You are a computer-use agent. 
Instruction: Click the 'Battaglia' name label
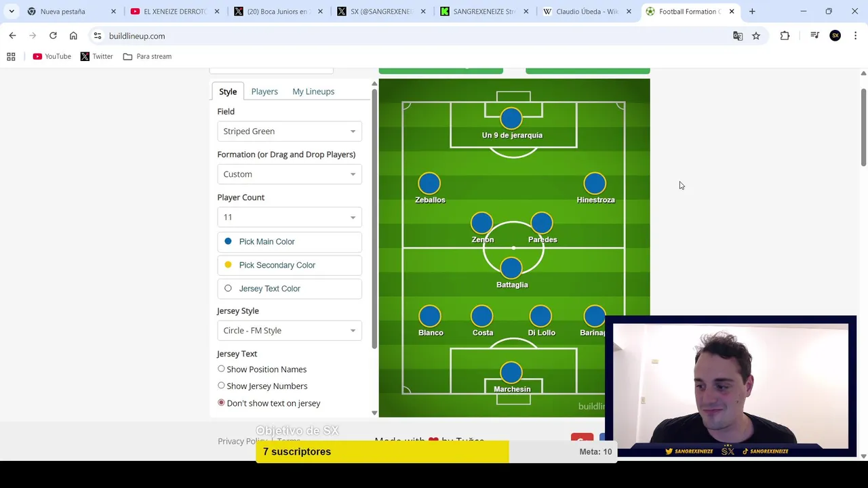click(512, 285)
